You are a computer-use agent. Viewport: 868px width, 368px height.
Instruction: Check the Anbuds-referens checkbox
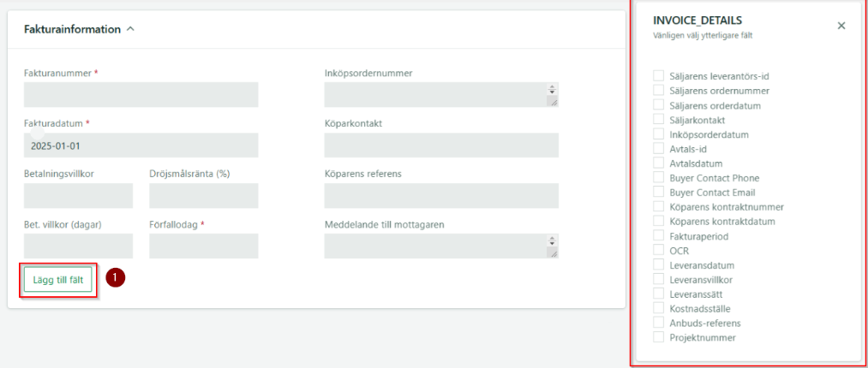659,323
